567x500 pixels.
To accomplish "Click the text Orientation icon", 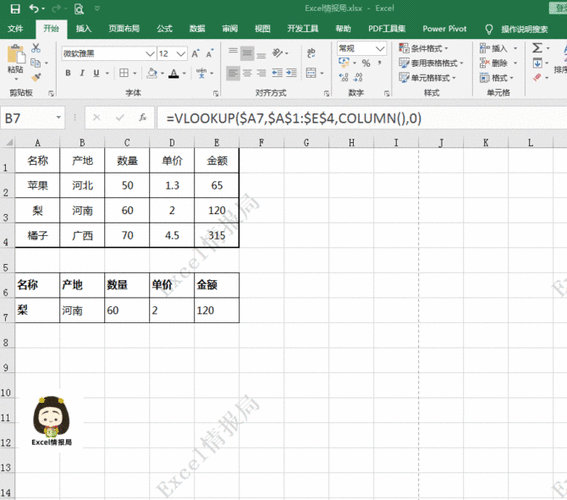I will pos(278,53).
